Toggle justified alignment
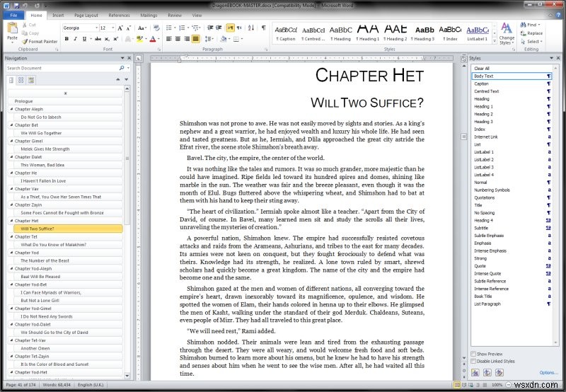This screenshot has width=566, height=392. click(x=195, y=39)
